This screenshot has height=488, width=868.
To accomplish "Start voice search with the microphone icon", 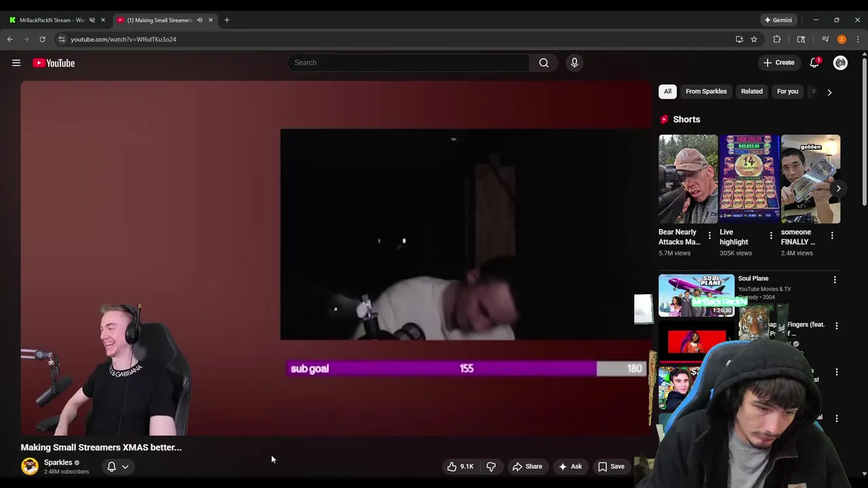I will click(x=574, y=62).
